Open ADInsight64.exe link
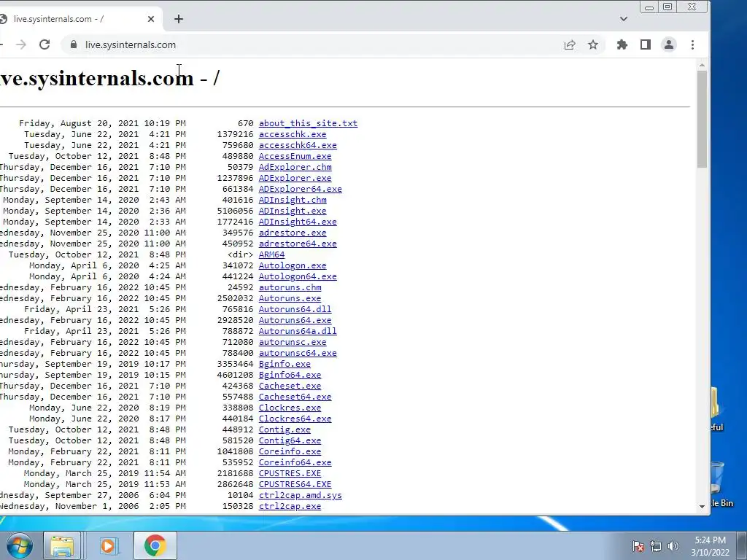 pyautogui.click(x=298, y=222)
